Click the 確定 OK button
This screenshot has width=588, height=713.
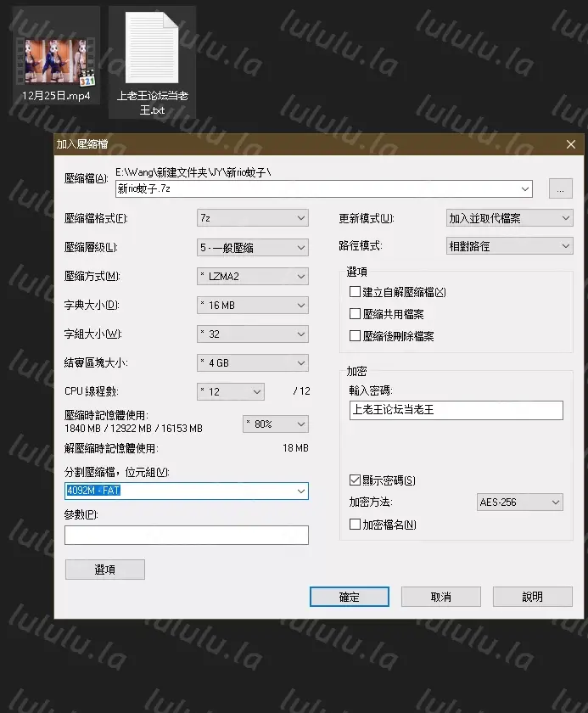(350, 597)
